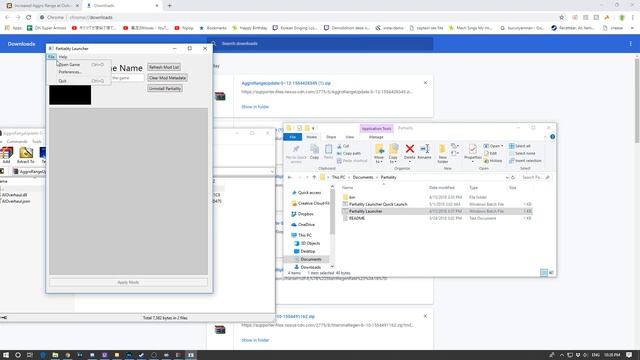Image resolution: width=640 pixels, height=360 pixels.
Task: Click the Explorer search field
Action: pos(535,177)
